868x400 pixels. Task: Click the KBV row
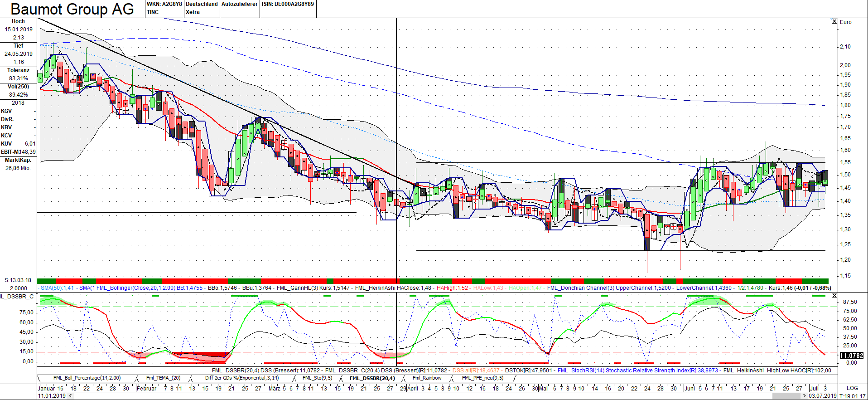[18, 127]
